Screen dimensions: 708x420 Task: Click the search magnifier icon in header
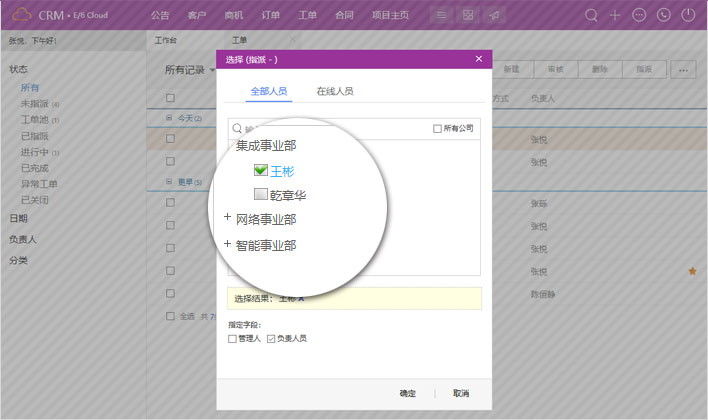591,15
